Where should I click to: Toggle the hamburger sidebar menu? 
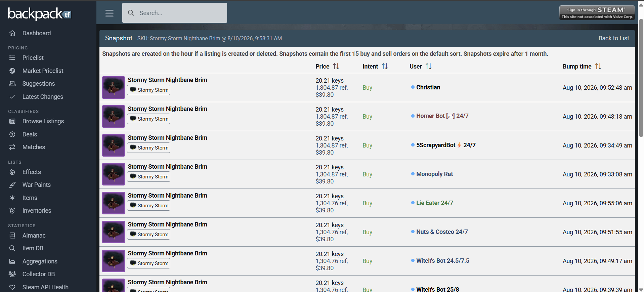[x=109, y=13]
